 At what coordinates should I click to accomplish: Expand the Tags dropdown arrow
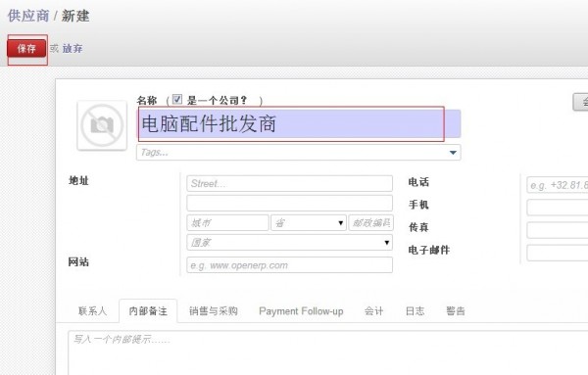point(453,153)
